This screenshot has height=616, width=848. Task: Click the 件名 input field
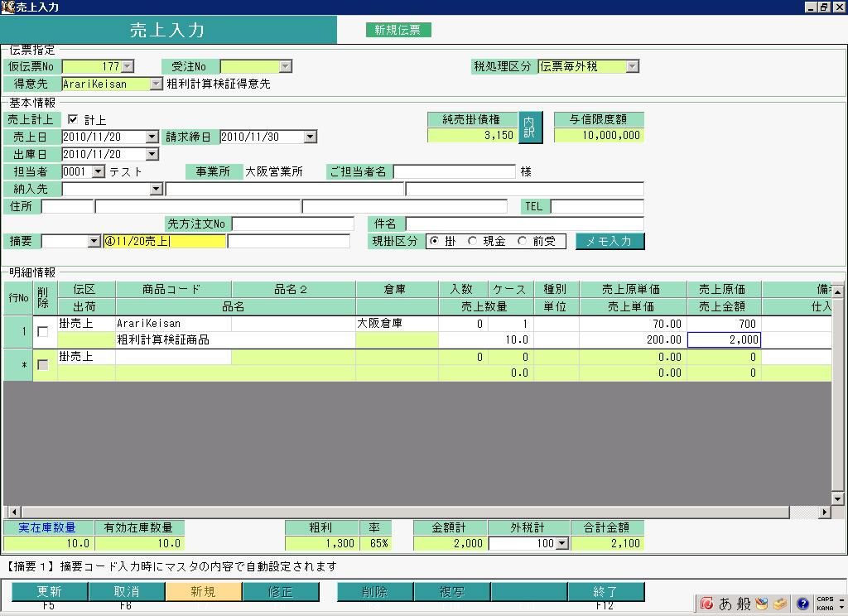(524, 224)
